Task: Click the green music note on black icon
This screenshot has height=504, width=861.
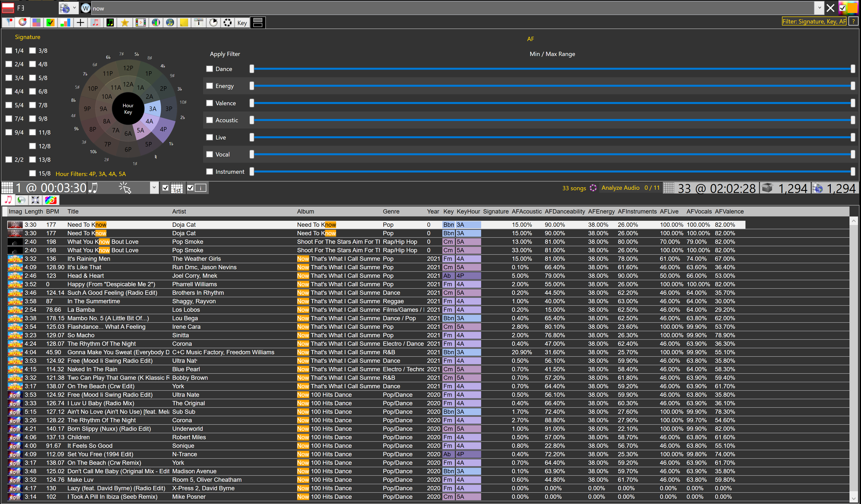Action: [110, 22]
